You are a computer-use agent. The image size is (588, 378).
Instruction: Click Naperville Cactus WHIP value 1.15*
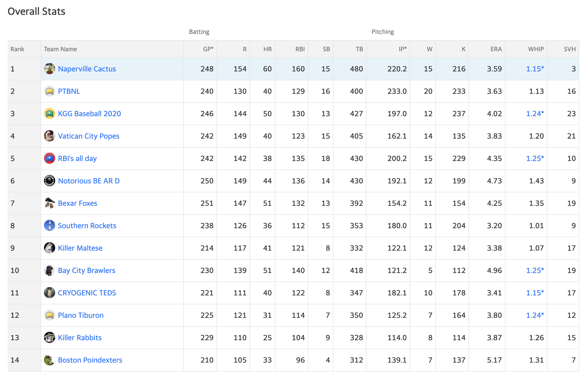(x=535, y=69)
